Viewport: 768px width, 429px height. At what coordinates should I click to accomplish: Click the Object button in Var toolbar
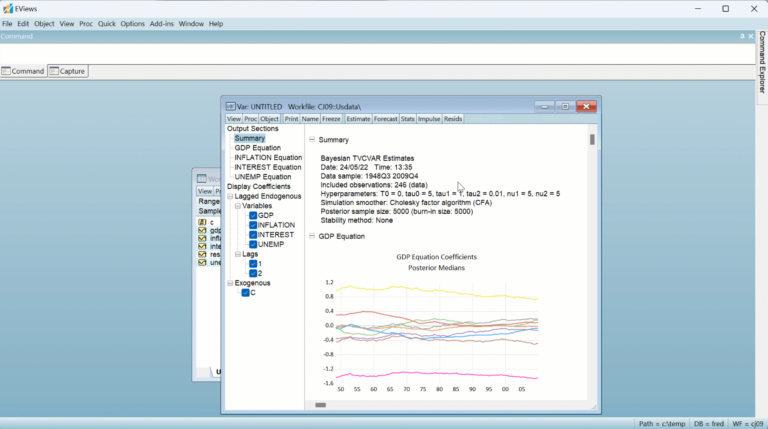coord(269,119)
